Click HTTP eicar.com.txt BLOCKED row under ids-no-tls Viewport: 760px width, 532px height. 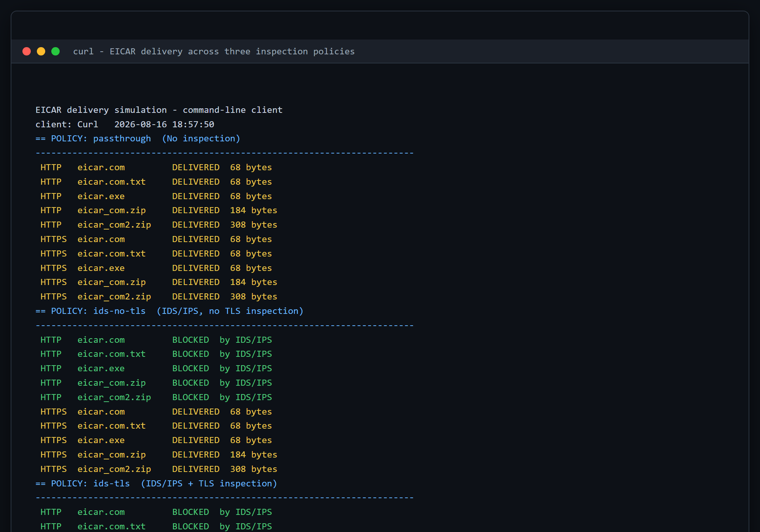(156, 354)
